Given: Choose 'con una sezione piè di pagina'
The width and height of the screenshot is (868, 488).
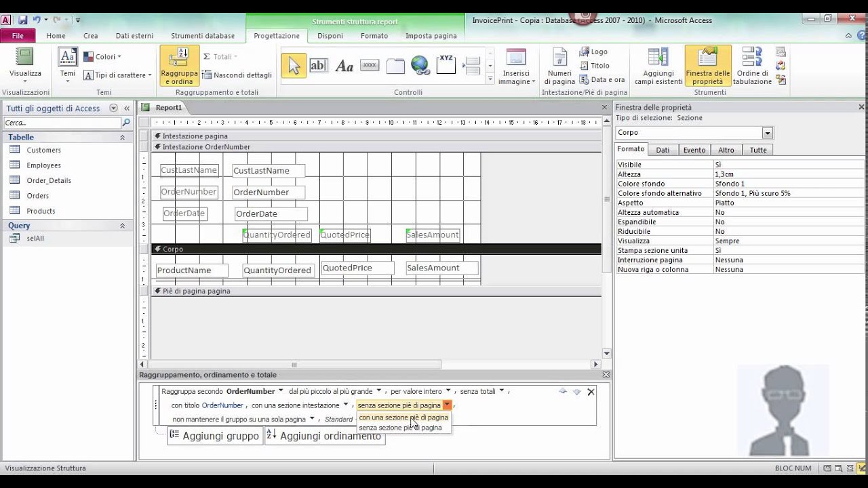Looking at the screenshot, I should point(403,418).
